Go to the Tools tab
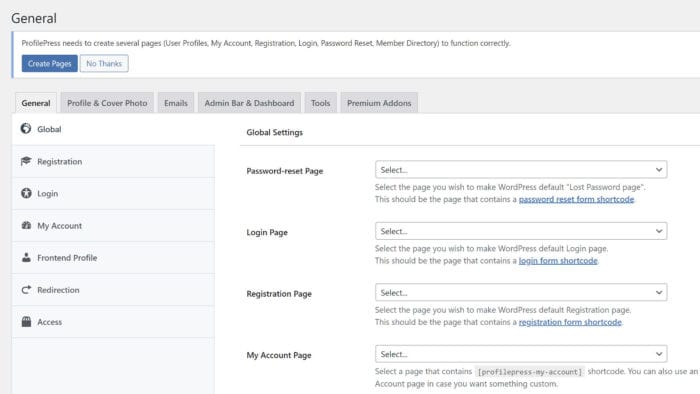Screen dimensions: 700x394 pyautogui.click(x=321, y=103)
